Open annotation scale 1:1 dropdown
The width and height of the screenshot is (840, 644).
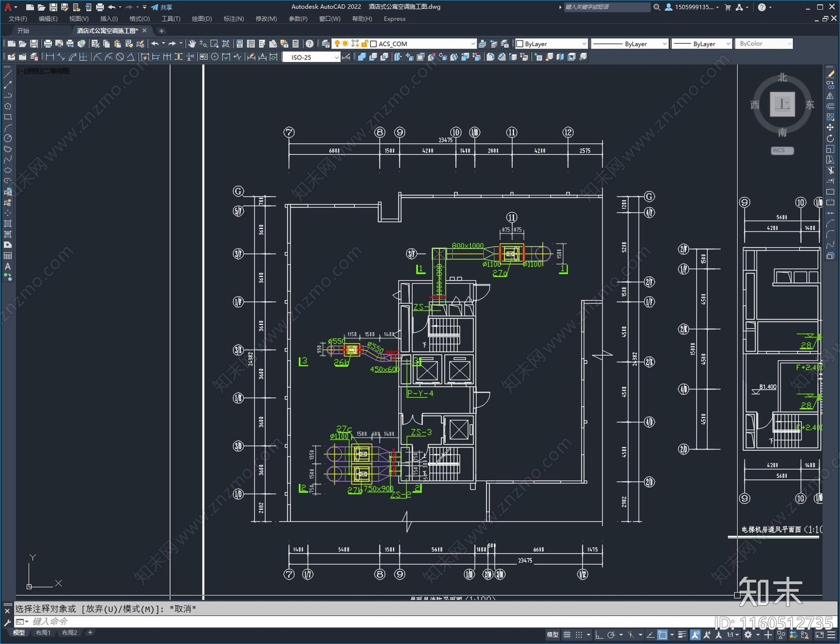[x=733, y=635]
